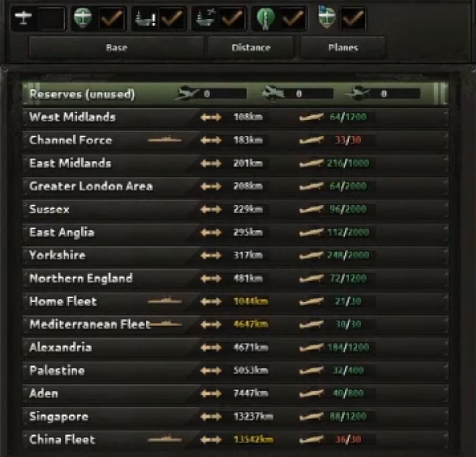Select the Mediterranean Fleet carrier row
Image resolution: width=476 pixels, height=457 pixels.
coord(235,324)
